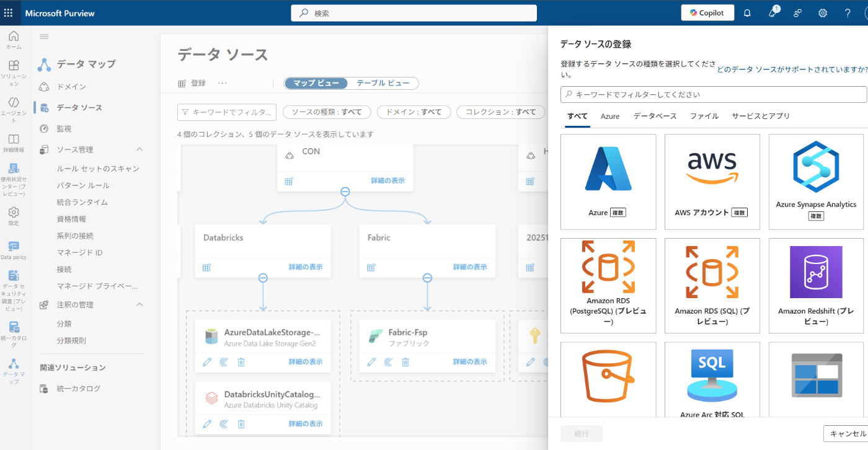Open the ドメイン filter dropdown
This screenshot has height=450, width=868.
(x=414, y=112)
